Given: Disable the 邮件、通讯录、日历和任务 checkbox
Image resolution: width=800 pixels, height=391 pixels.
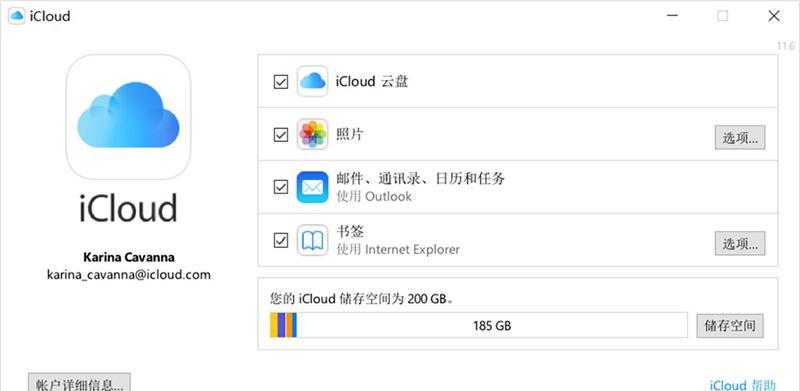Looking at the screenshot, I should click(281, 187).
